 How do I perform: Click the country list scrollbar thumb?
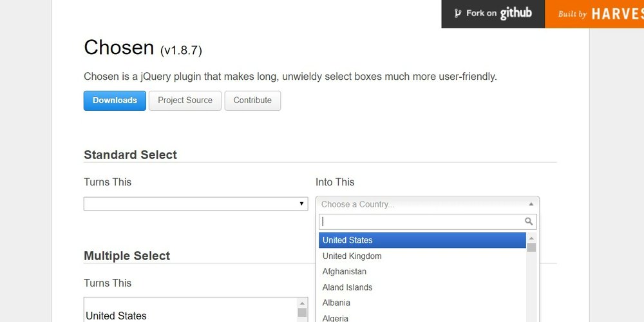[531, 247]
